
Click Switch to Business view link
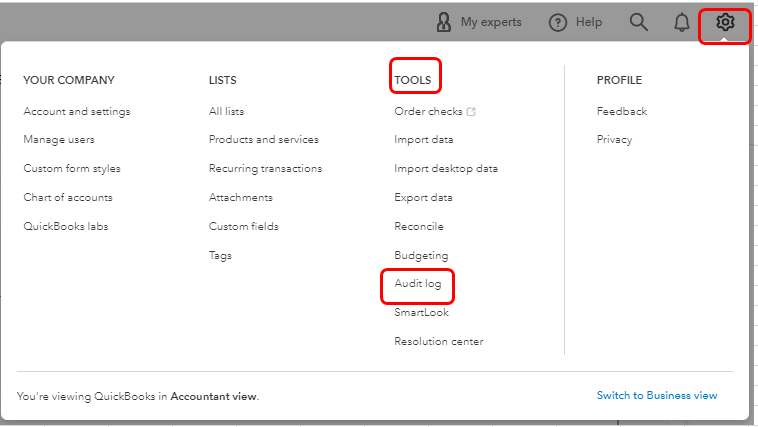pyautogui.click(x=657, y=395)
